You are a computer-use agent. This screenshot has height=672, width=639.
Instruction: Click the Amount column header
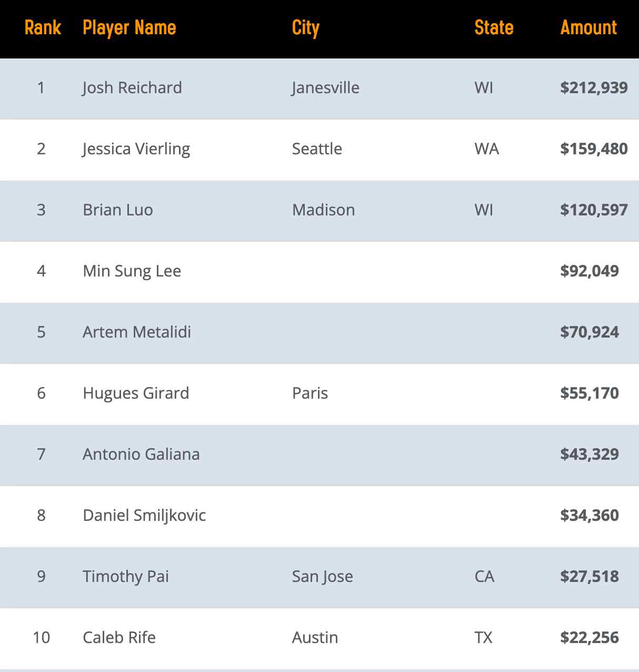pyautogui.click(x=588, y=27)
